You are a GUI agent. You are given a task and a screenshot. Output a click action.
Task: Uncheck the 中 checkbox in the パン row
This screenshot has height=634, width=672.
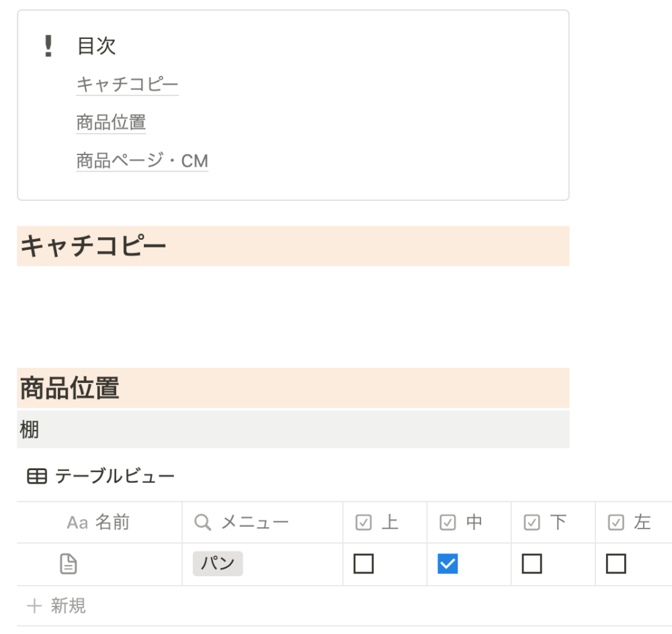(x=448, y=563)
